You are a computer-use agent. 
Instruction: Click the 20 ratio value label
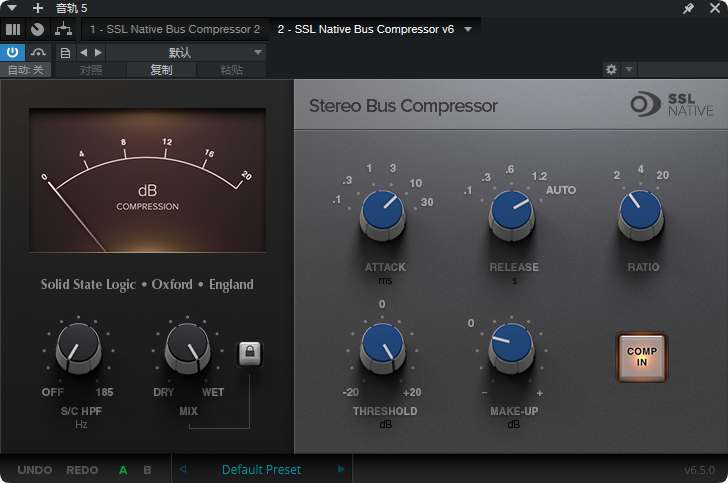(663, 175)
